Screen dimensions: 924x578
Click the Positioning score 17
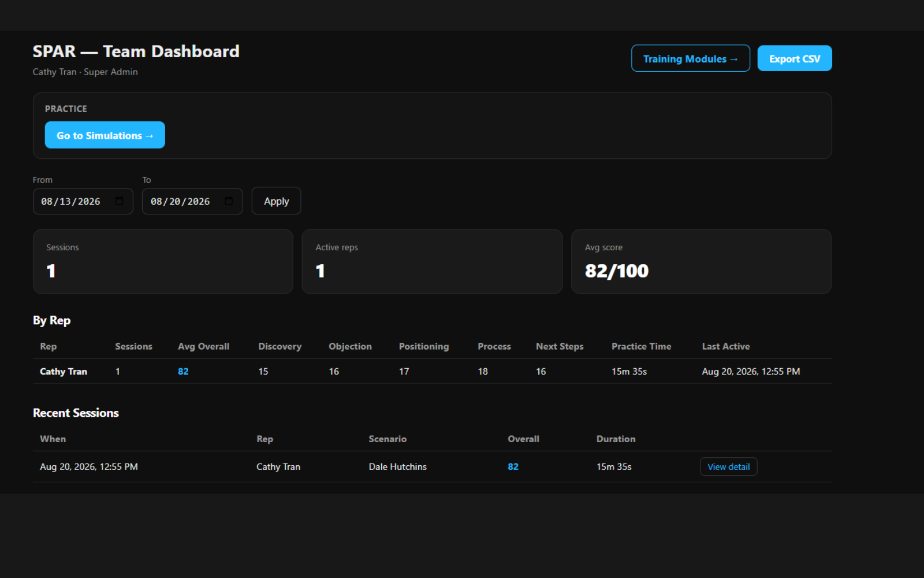coord(404,371)
